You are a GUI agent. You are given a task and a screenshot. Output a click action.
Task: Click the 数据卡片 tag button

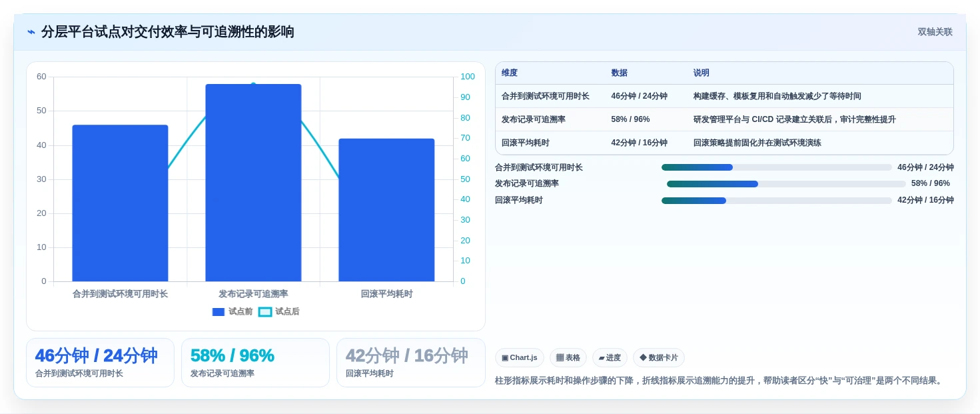click(658, 357)
